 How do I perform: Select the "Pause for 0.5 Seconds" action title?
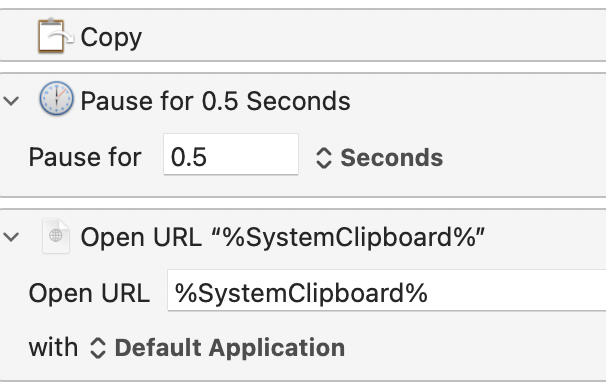pyautogui.click(x=215, y=101)
